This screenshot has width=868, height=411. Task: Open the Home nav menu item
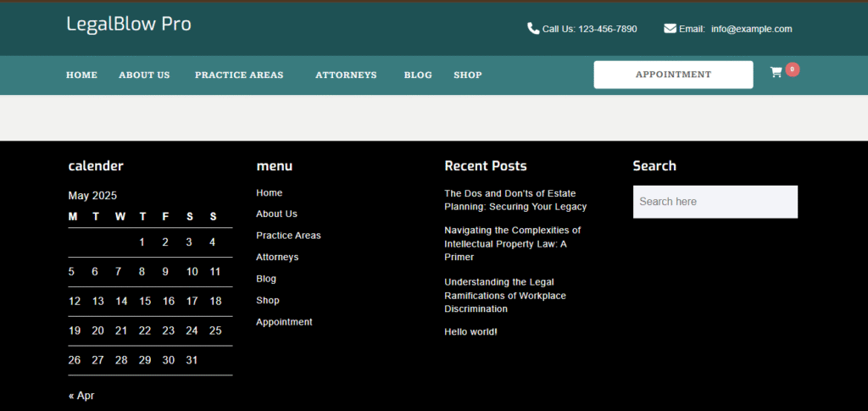pyautogui.click(x=81, y=75)
